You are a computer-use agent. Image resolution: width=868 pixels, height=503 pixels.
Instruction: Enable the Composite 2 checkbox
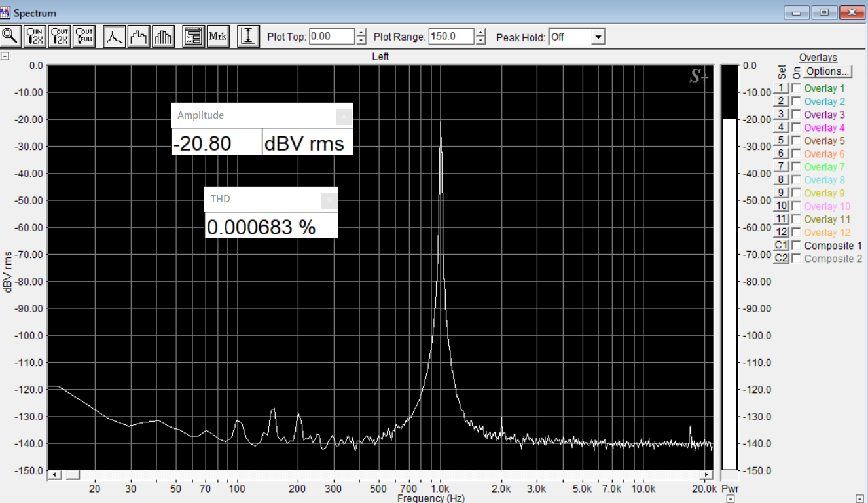[x=796, y=259]
